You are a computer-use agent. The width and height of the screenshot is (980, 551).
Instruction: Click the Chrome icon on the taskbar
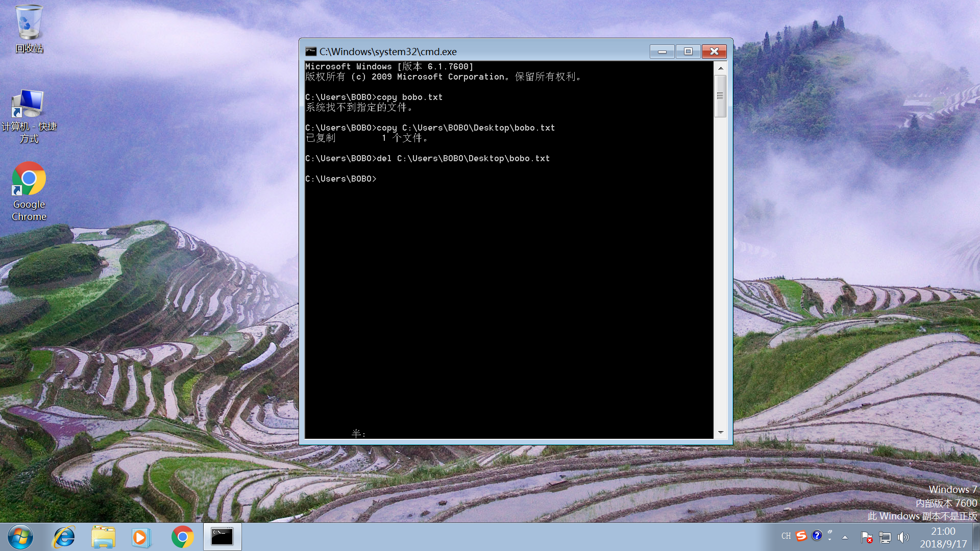(182, 537)
